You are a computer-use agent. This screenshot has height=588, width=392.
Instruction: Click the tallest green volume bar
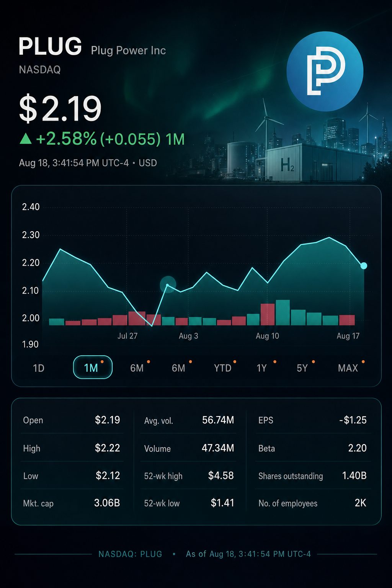[x=283, y=312]
